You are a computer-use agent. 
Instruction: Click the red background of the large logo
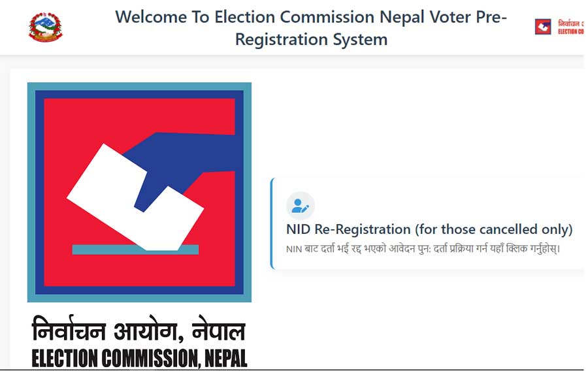72,124
